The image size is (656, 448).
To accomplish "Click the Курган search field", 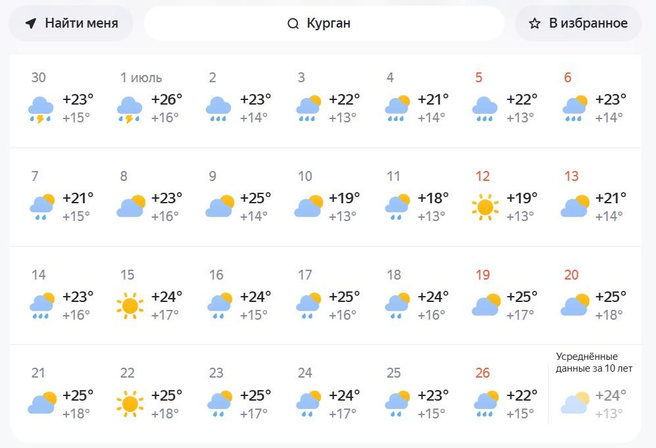I will point(324,23).
